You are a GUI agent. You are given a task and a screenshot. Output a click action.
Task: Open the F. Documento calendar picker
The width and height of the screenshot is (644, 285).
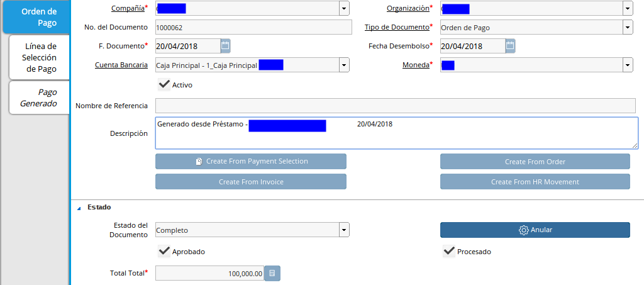pos(225,46)
